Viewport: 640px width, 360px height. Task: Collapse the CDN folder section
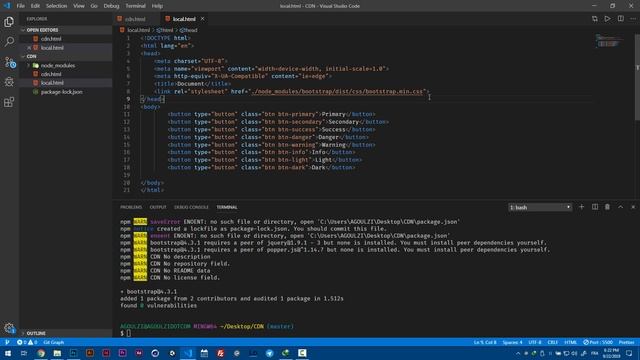(x=31, y=56)
